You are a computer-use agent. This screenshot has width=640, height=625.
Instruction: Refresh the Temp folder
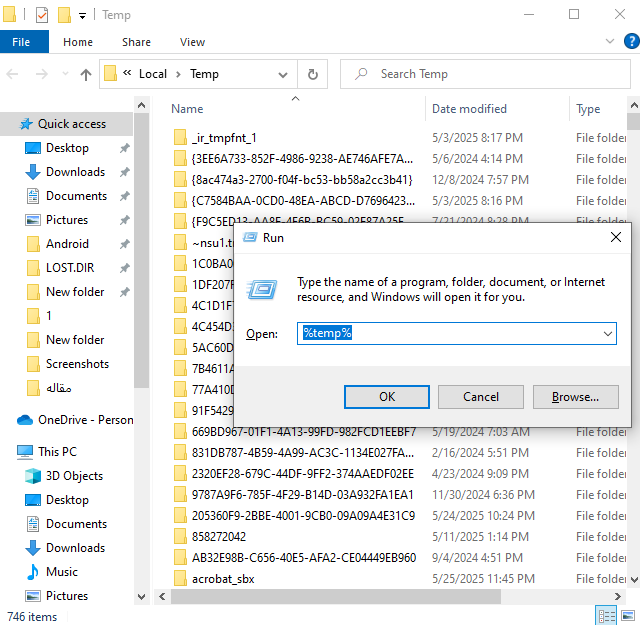[x=313, y=74]
